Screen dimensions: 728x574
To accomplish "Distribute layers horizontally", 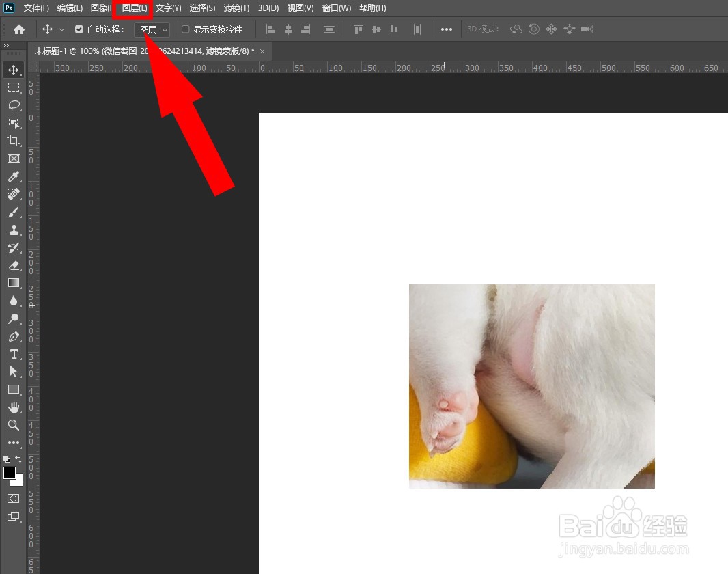I will point(417,29).
